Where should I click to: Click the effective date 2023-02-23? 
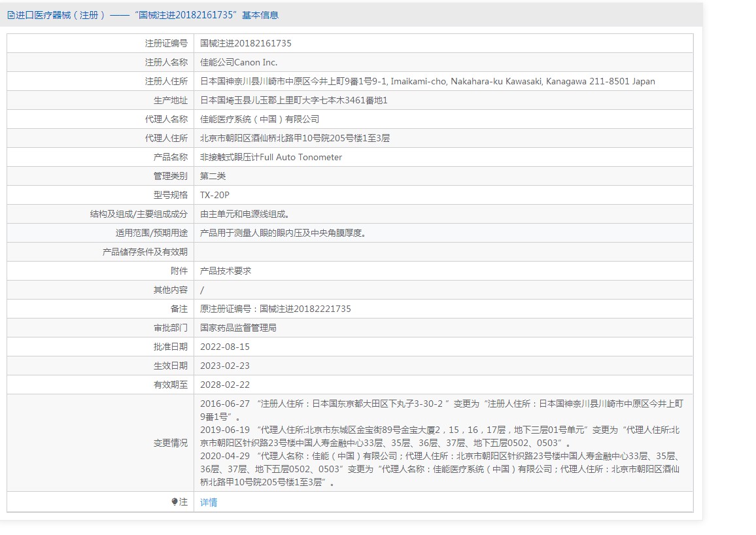click(x=225, y=366)
